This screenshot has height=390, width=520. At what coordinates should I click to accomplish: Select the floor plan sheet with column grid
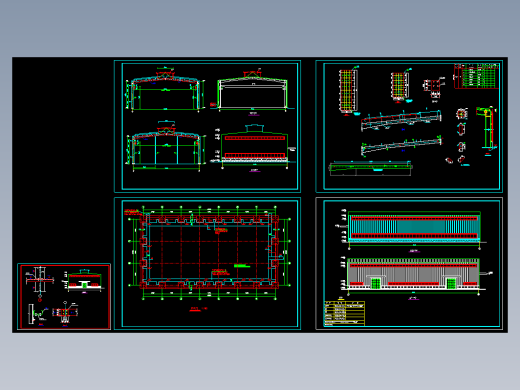[207, 264]
